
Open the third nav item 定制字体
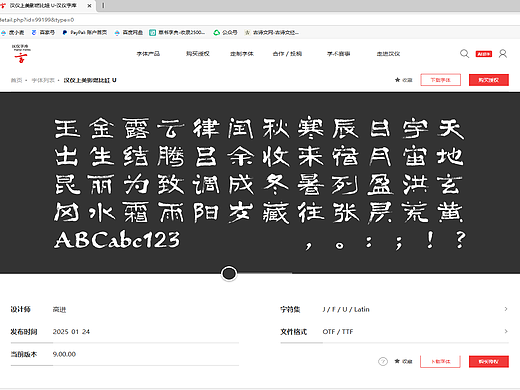coord(242,54)
